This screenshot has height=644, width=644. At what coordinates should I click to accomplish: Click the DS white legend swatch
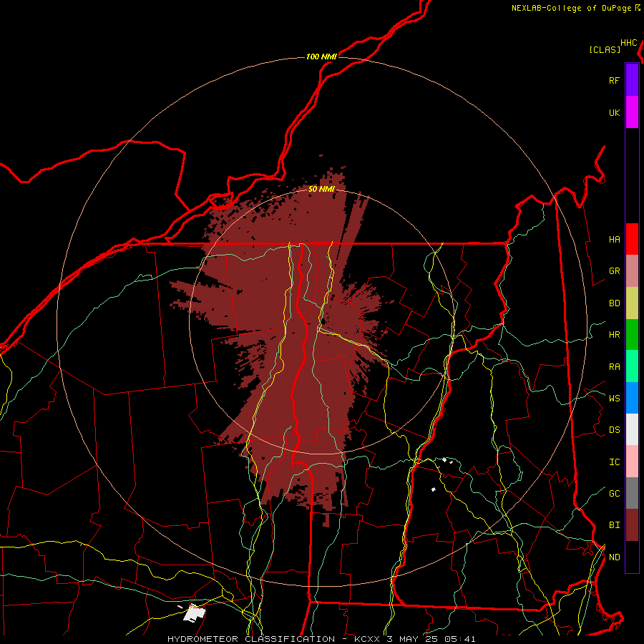click(632, 429)
